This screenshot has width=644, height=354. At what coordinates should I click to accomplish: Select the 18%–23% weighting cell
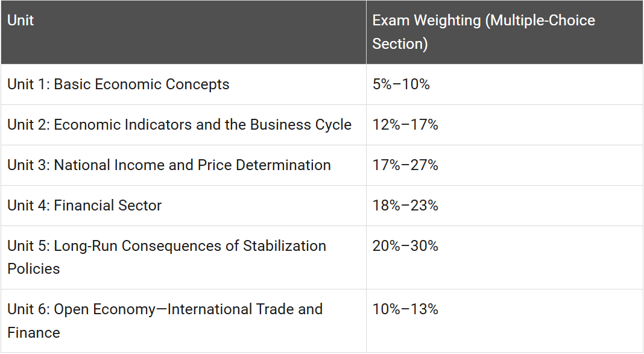(x=504, y=205)
